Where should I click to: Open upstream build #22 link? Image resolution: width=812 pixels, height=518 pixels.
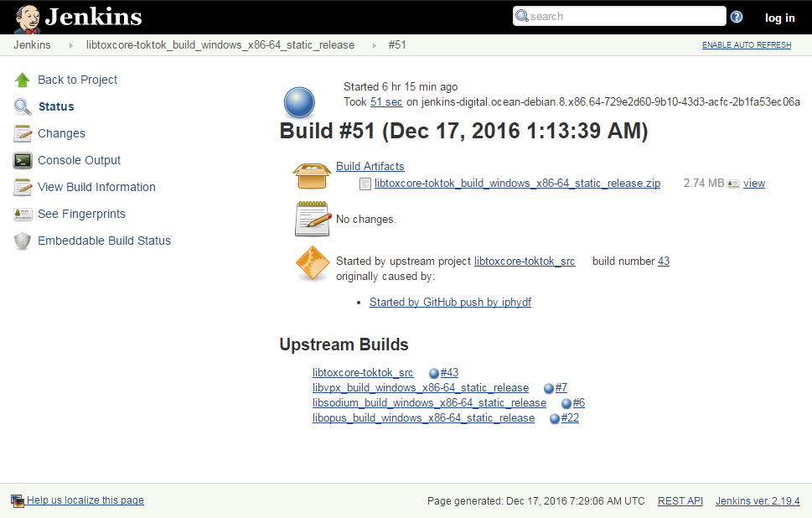[x=570, y=418]
